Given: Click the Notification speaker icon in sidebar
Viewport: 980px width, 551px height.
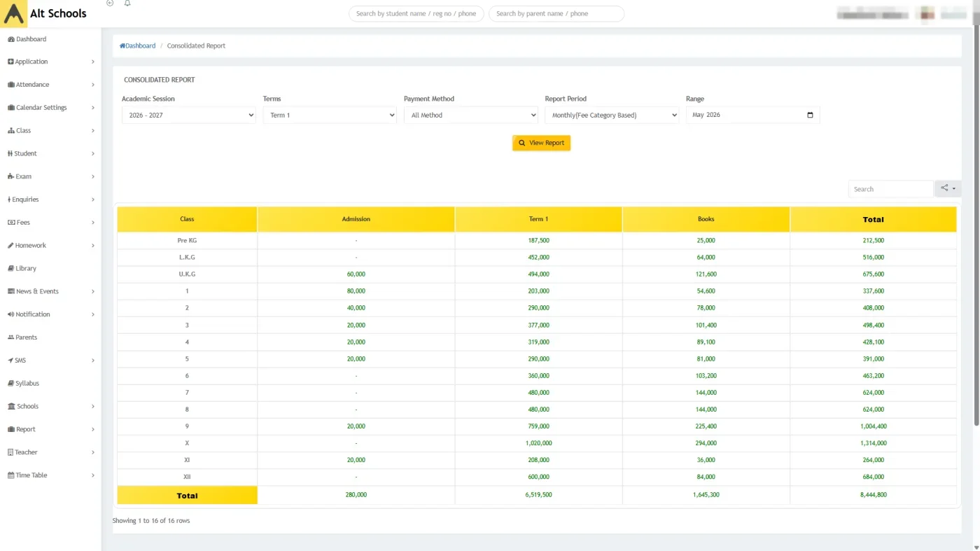Looking at the screenshot, I should click(x=10, y=314).
